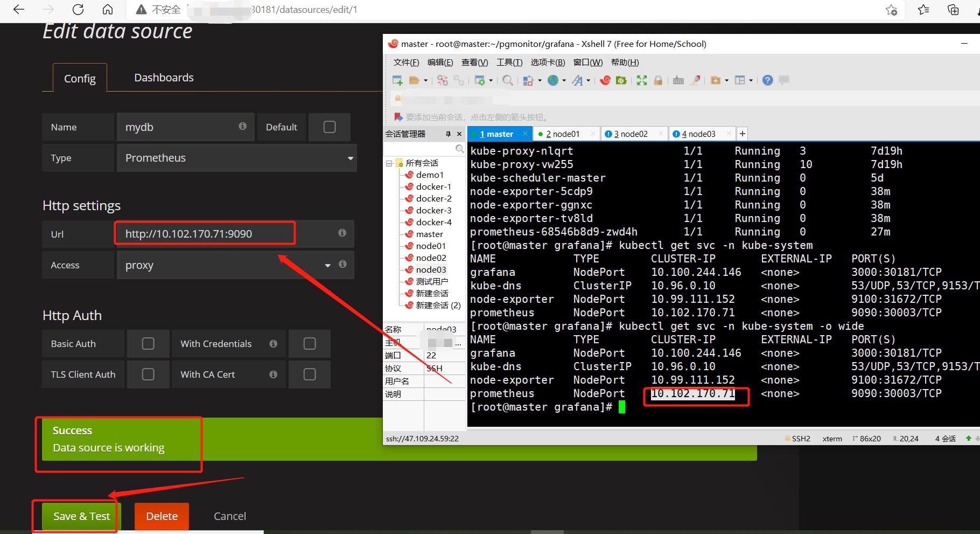This screenshot has width=980, height=534.
Task: Click the info icon beside With Credentials
Action: pyautogui.click(x=274, y=344)
